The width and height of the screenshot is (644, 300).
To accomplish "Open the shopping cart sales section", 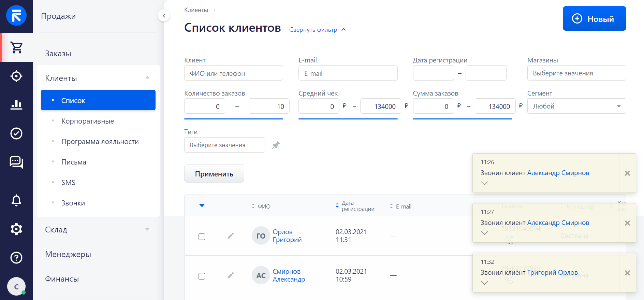I will pyautogui.click(x=16, y=47).
